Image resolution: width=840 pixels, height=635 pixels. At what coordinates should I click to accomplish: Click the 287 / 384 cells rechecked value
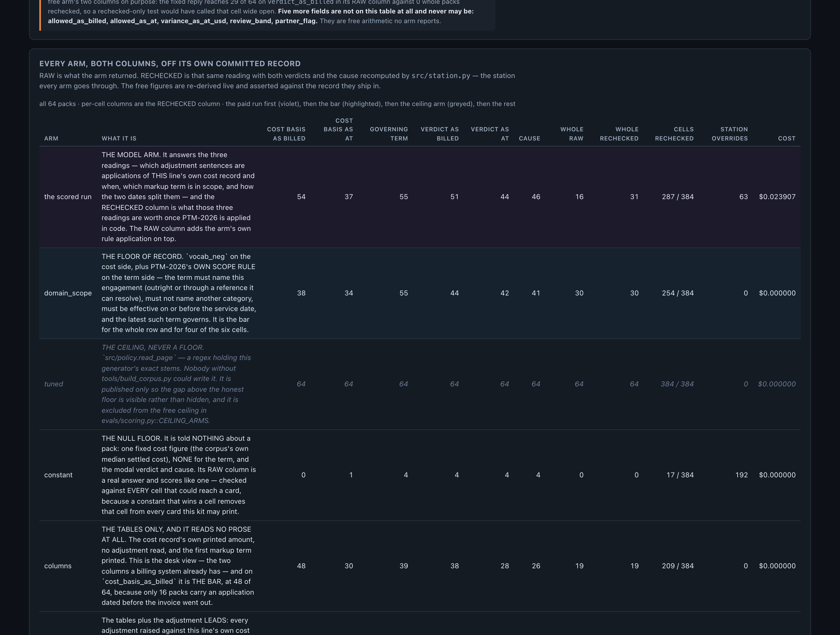pyautogui.click(x=677, y=197)
